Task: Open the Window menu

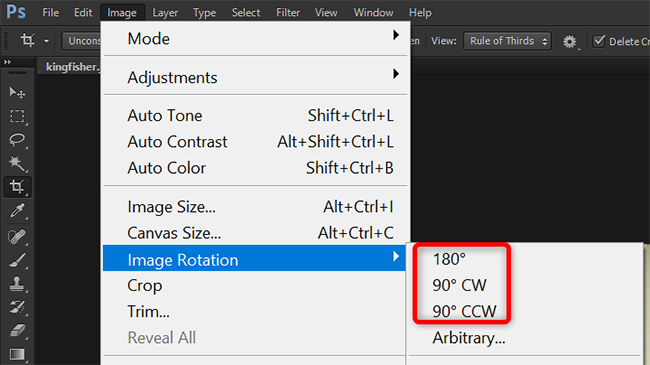Action: tap(374, 13)
